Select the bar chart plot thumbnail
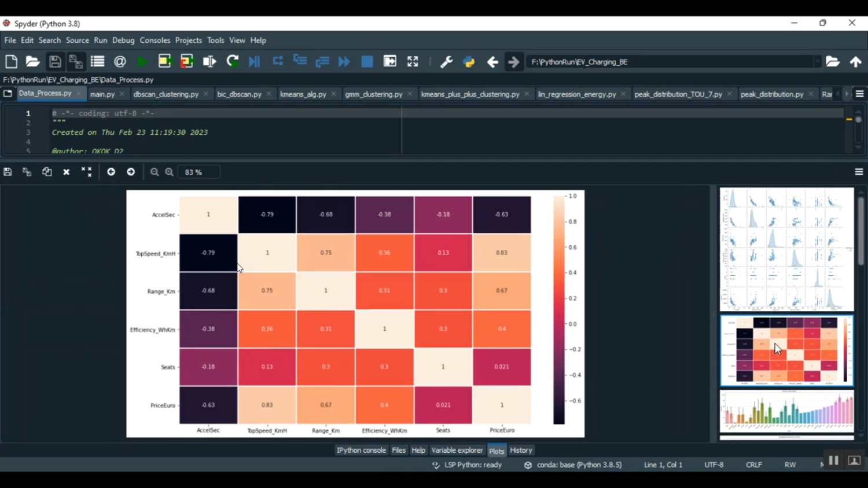The height and width of the screenshot is (488, 868). click(786, 412)
